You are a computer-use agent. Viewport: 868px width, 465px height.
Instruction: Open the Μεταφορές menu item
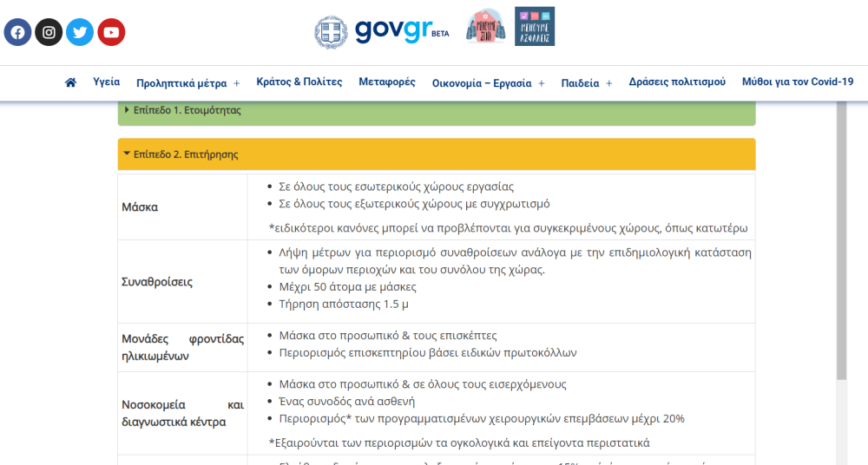pyautogui.click(x=387, y=82)
